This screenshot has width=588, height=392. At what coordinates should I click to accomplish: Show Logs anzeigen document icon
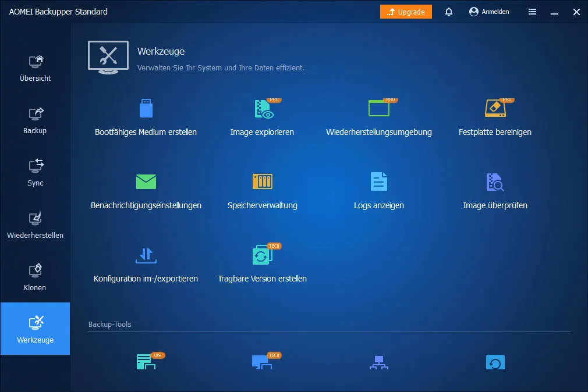(x=379, y=182)
